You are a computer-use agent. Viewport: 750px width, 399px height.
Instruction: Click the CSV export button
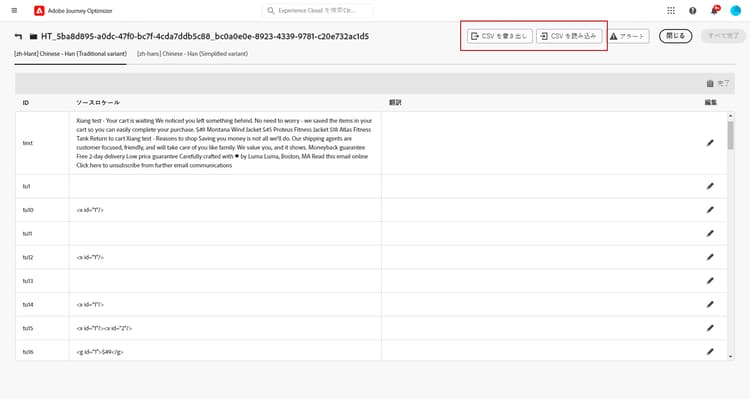pos(500,36)
